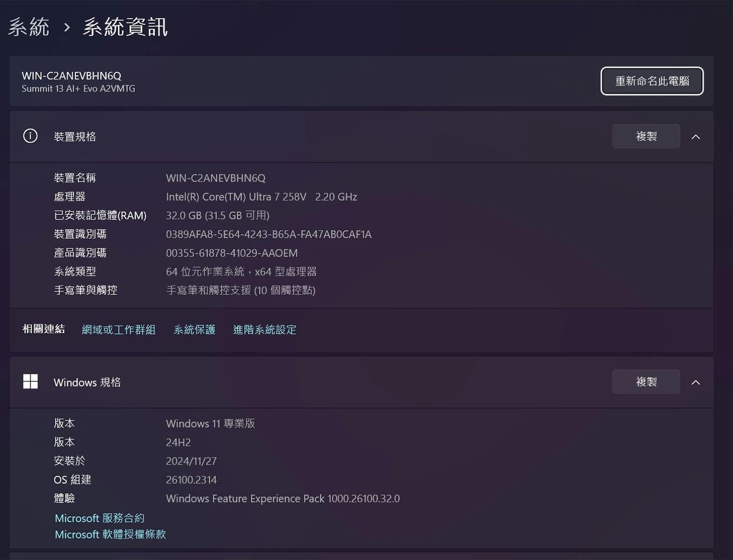Click the Windows 規格 section title
This screenshot has width=733, height=560.
pyautogui.click(x=87, y=382)
